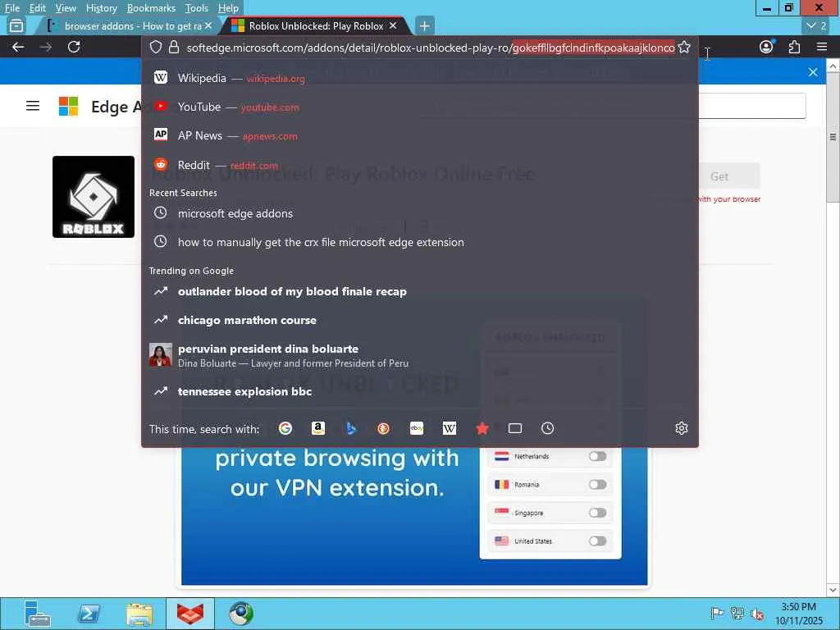Image resolution: width=840 pixels, height=630 pixels.
Task: Toggle the Singapore VPN switch
Action: pyautogui.click(x=597, y=513)
